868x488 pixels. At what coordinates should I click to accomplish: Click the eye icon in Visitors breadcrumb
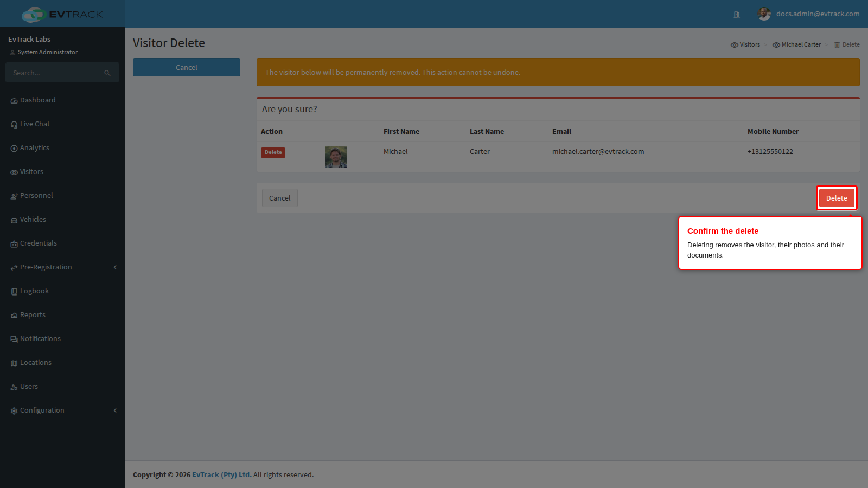735,45
